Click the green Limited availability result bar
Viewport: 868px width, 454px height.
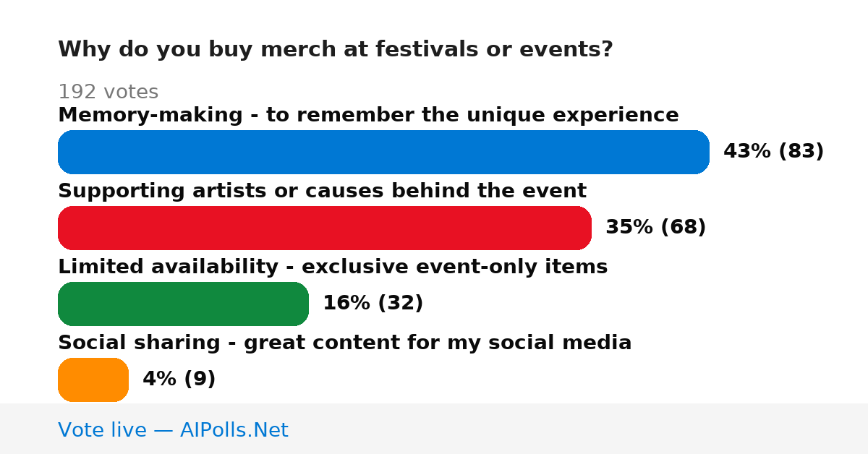point(183,304)
